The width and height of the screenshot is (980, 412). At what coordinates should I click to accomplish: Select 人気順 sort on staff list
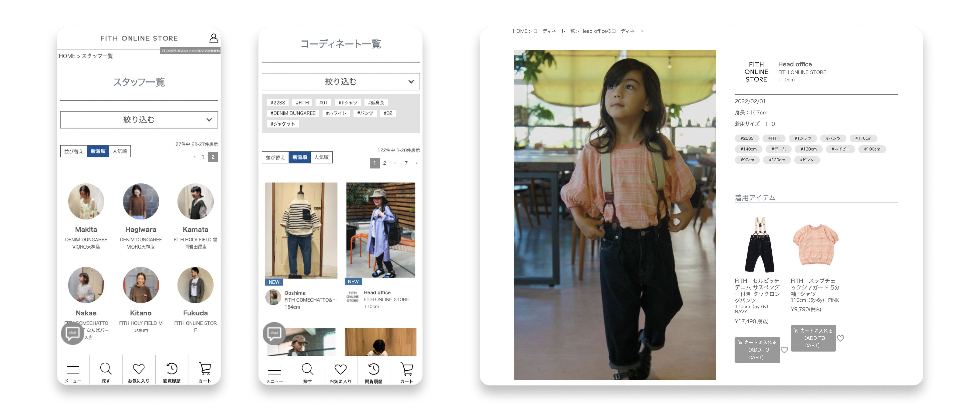[119, 151]
